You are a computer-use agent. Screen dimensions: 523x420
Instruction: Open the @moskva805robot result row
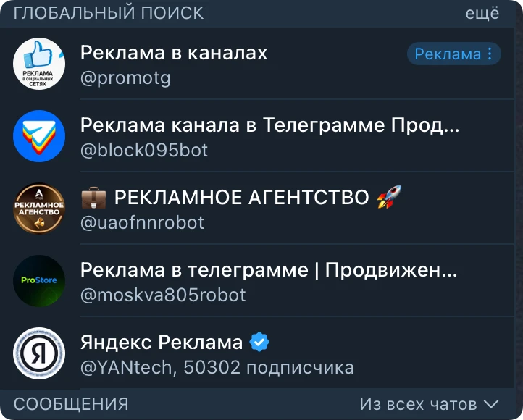(x=264, y=281)
